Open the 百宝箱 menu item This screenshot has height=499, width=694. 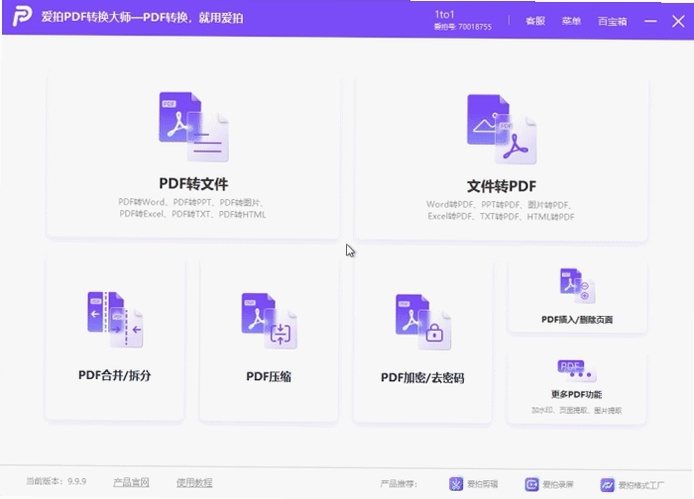(612, 21)
